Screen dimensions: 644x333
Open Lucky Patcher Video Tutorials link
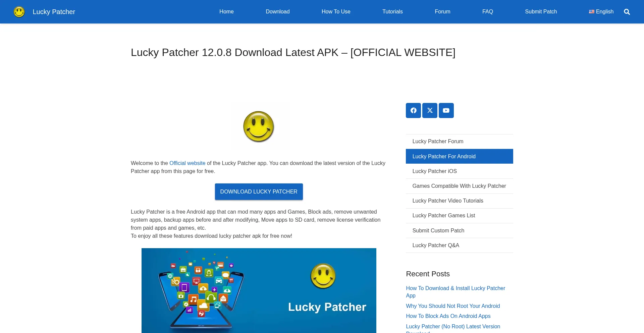coord(459,201)
